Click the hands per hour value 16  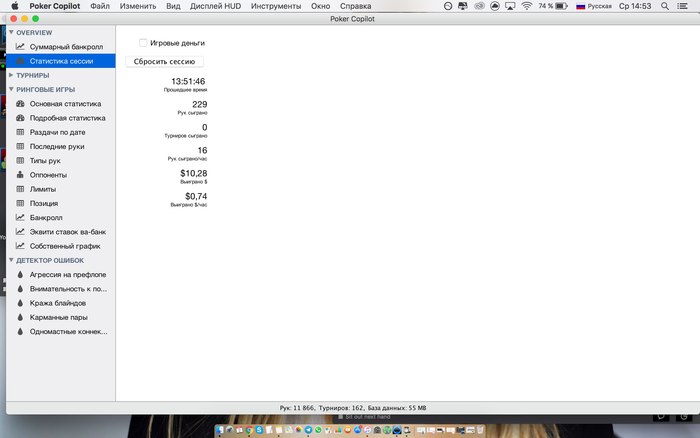pos(202,150)
